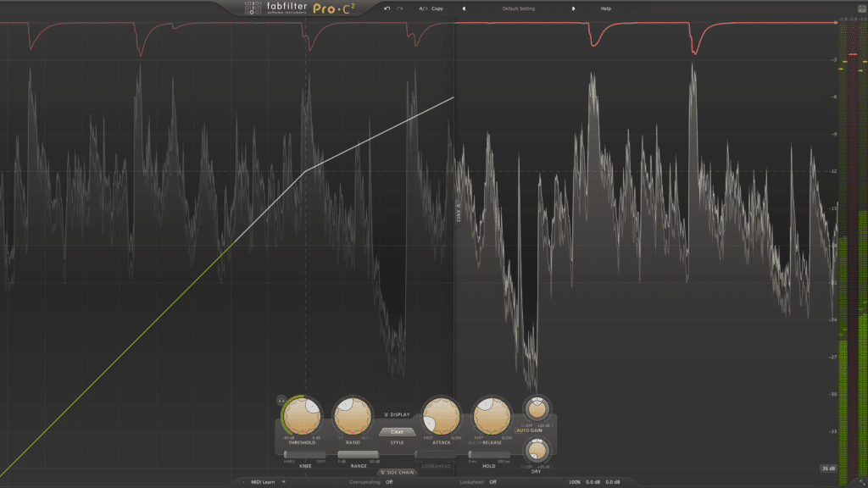Open the Oversampling Off selector
868x488 pixels.
tap(389, 482)
